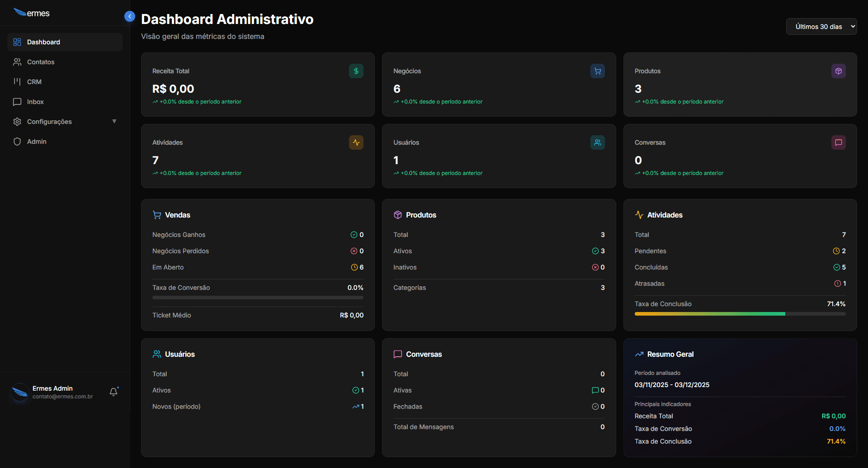Select CRM in the sidebar
Screen dimensions: 868x468
[x=34, y=82]
